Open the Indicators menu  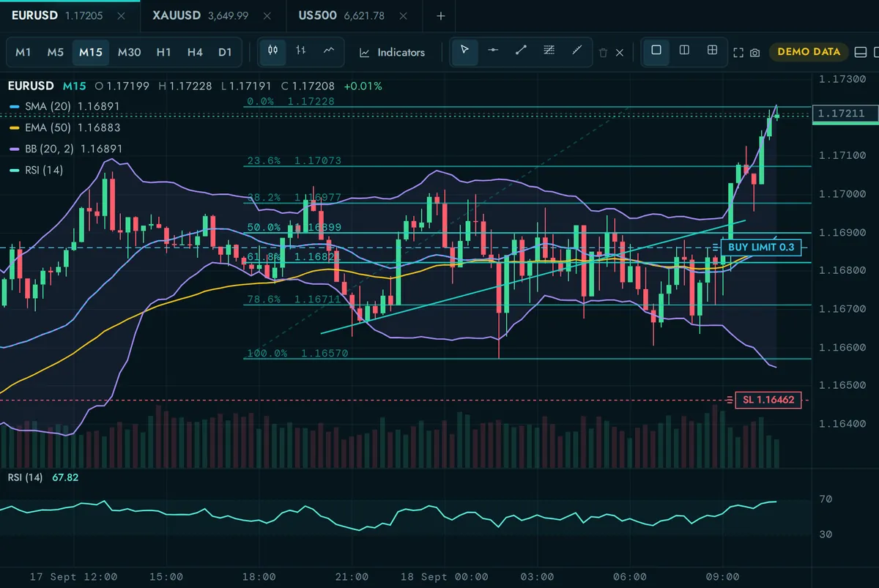pos(392,53)
